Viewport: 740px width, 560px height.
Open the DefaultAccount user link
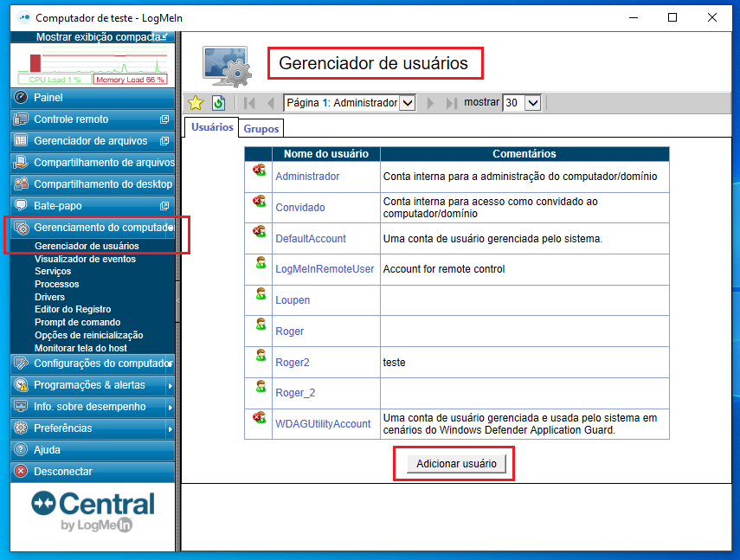311,239
